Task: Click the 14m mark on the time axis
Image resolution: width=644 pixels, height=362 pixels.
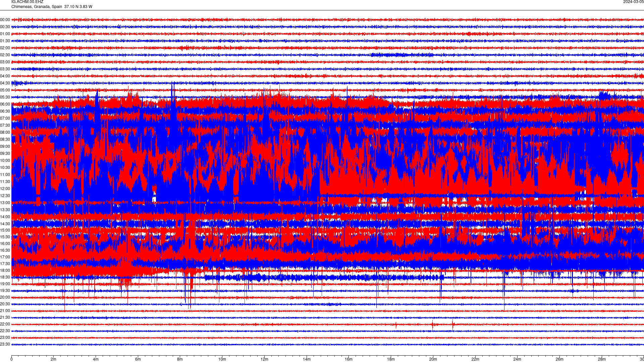Action: [307, 359]
